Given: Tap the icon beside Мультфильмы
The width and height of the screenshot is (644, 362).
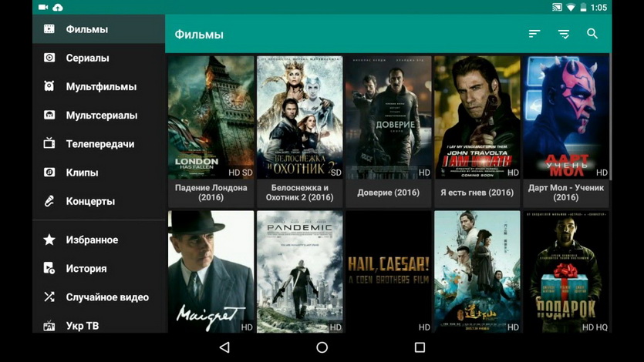Looking at the screenshot, I should [49, 86].
